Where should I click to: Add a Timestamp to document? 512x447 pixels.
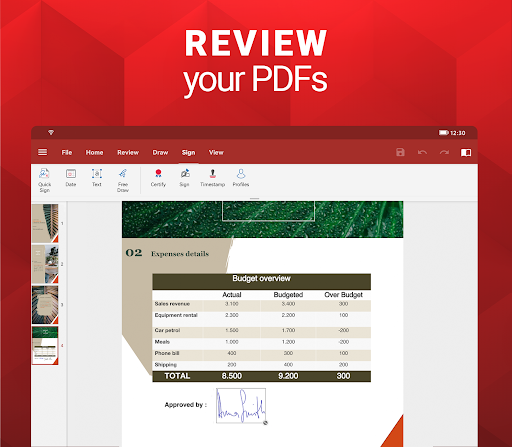pyautogui.click(x=213, y=178)
